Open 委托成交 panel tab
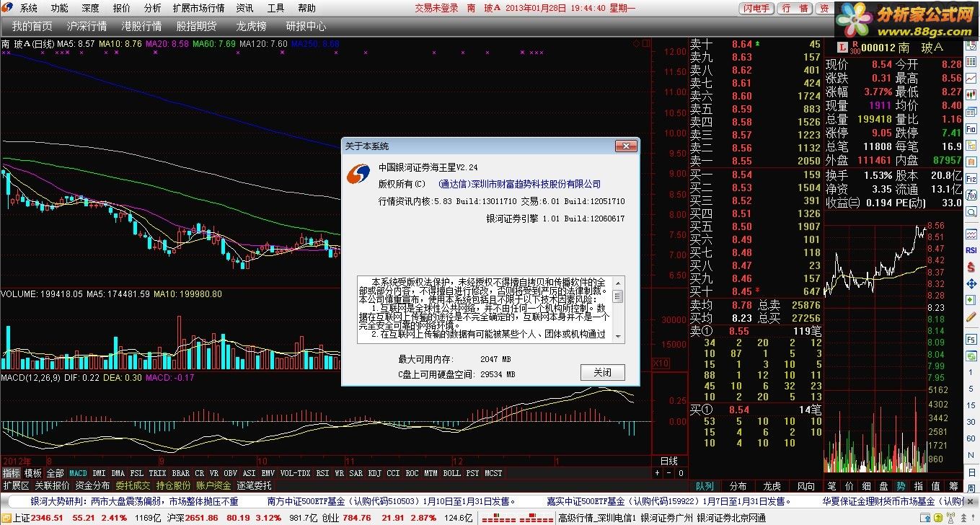Image resolution: width=980 pixels, height=525 pixels. pos(133,485)
